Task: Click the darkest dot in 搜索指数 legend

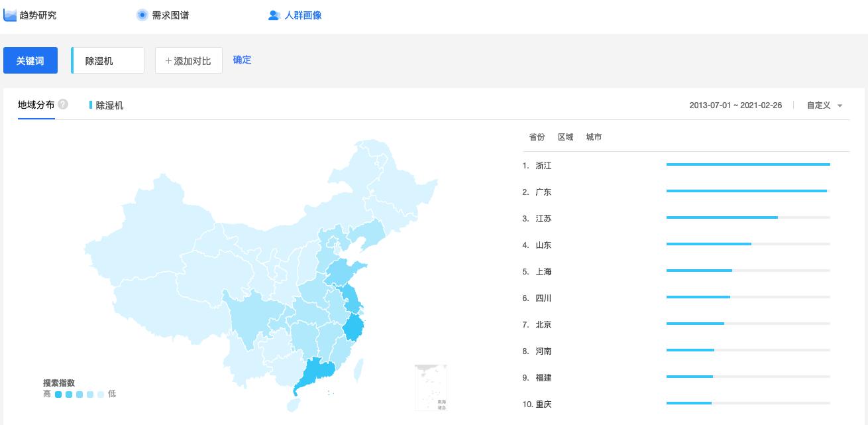Action: (59, 394)
